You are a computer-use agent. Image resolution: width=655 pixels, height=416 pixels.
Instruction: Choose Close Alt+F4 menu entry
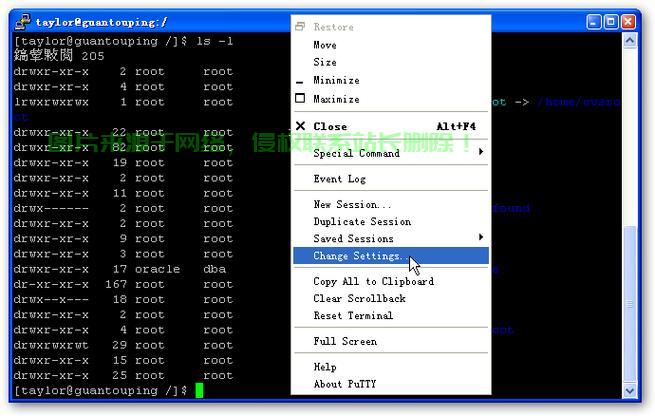click(391, 126)
